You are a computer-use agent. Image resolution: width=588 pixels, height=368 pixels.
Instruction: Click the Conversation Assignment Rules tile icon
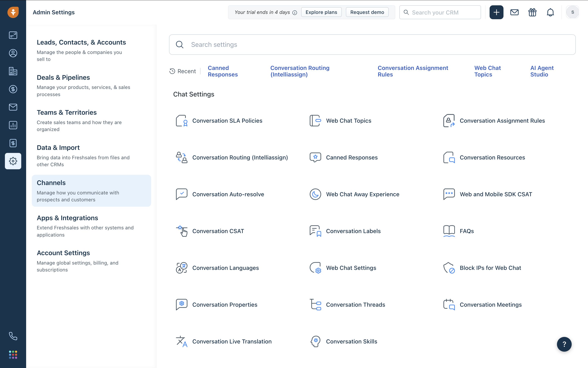[449, 121]
